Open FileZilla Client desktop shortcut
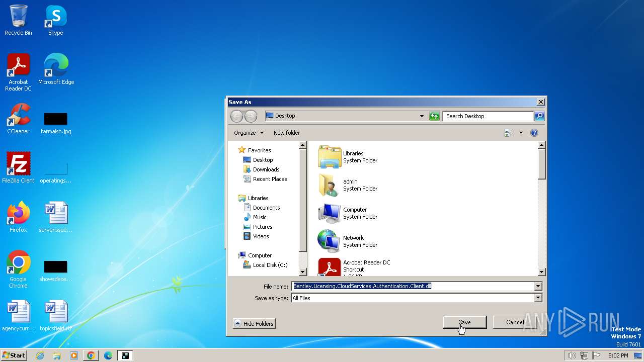Image resolution: width=644 pixels, height=362 pixels. coord(18,167)
